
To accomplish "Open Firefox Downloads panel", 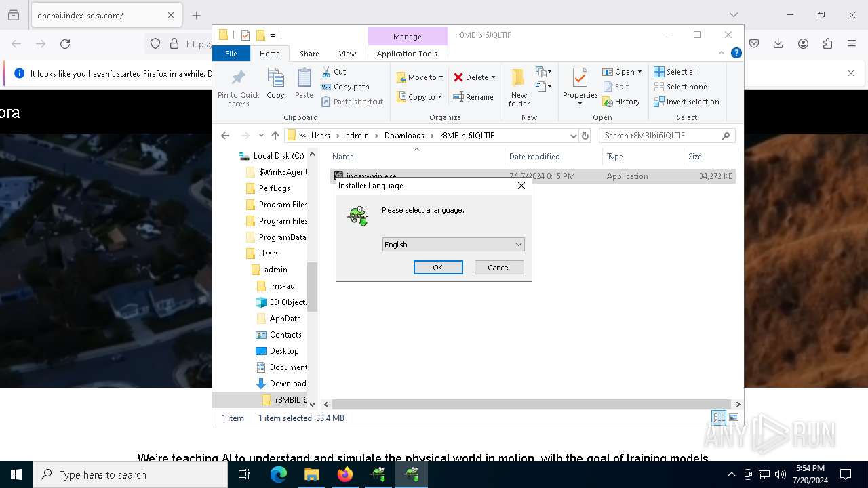I will pyautogui.click(x=778, y=44).
